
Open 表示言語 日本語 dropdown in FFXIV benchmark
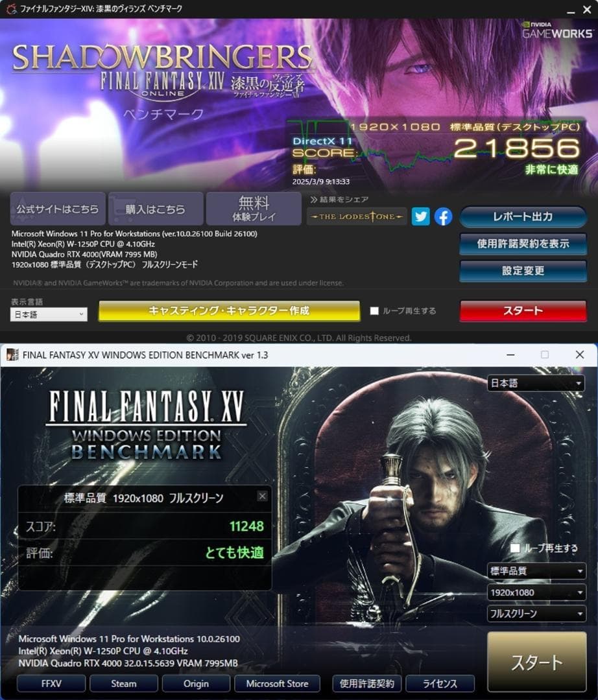49,314
